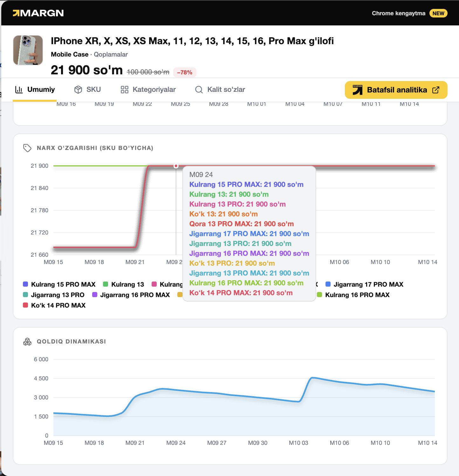Click the crossed-out 100 000 so'm price
The height and width of the screenshot is (476, 459).
coord(148,72)
